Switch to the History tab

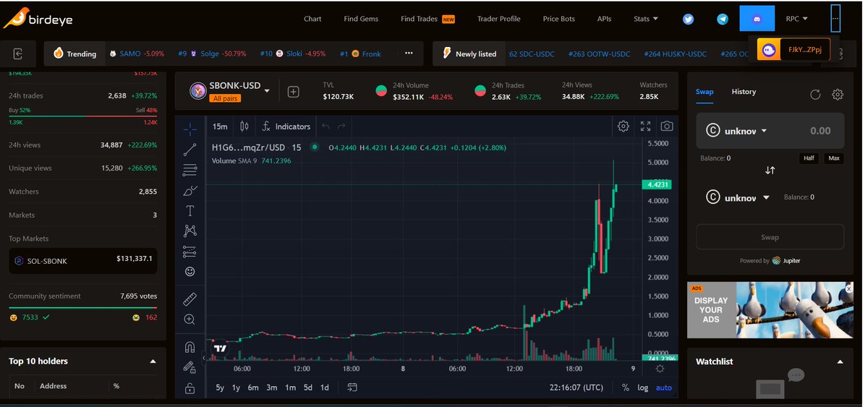click(744, 92)
